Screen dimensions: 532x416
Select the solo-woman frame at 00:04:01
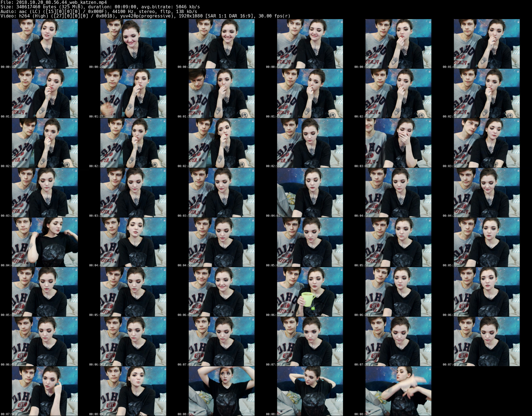pos(310,193)
